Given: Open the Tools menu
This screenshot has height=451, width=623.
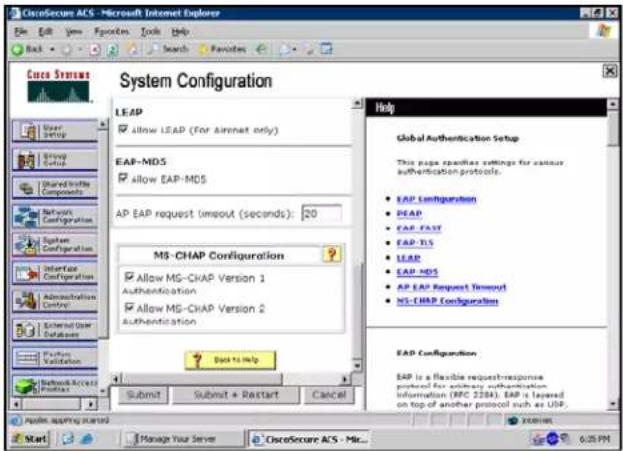Looking at the screenshot, I should tap(151, 31).
